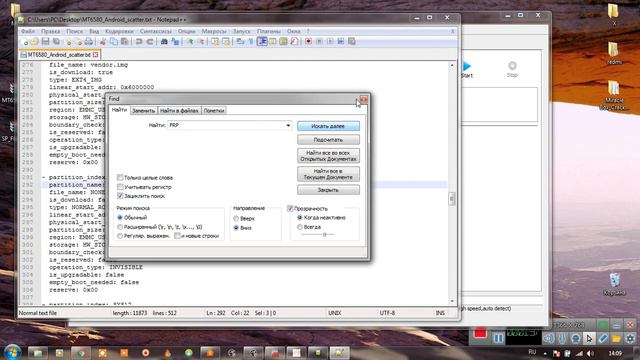Pause the screen recording
Viewport: 640px width, 360px height.
tap(498, 338)
